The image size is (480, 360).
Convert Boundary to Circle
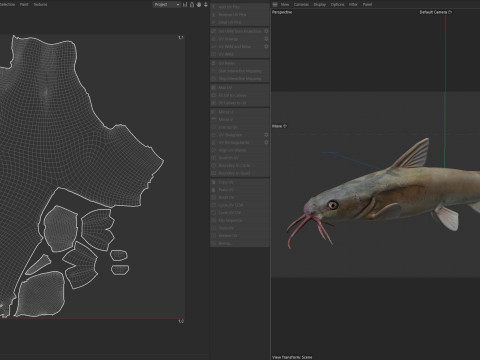240,166
